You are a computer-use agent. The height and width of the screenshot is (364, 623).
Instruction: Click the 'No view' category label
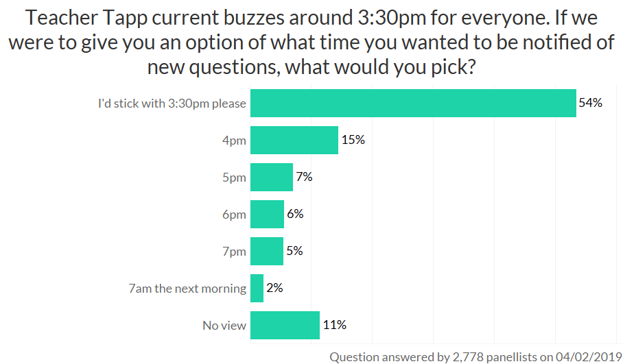(224, 326)
